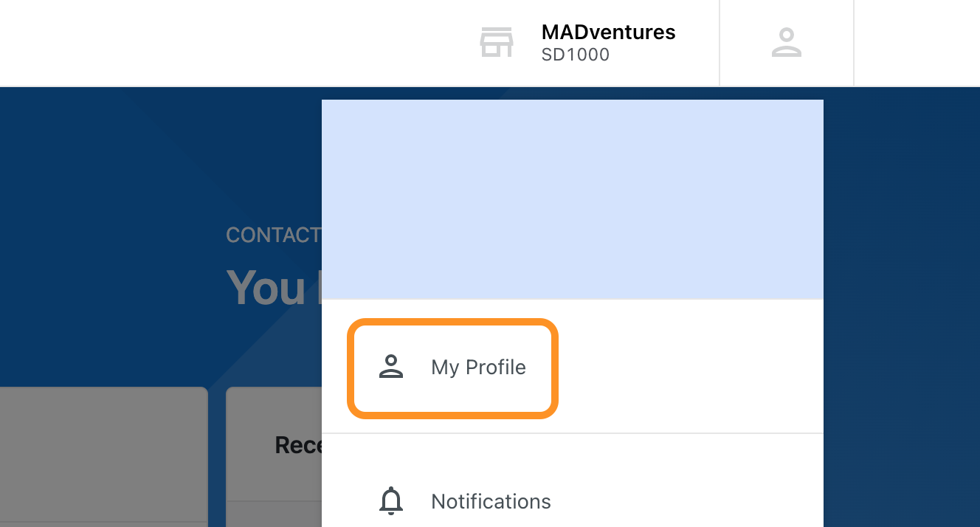Click the dimmed CONTACT label
This screenshot has height=527, width=980.
tap(273, 235)
